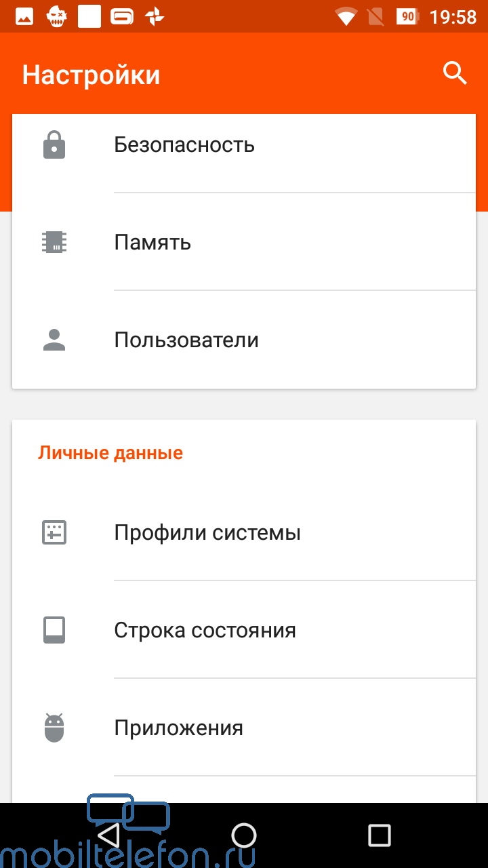Tap the Личные данные section header
Viewport: 488px width, 868px height.
(x=110, y=452)
